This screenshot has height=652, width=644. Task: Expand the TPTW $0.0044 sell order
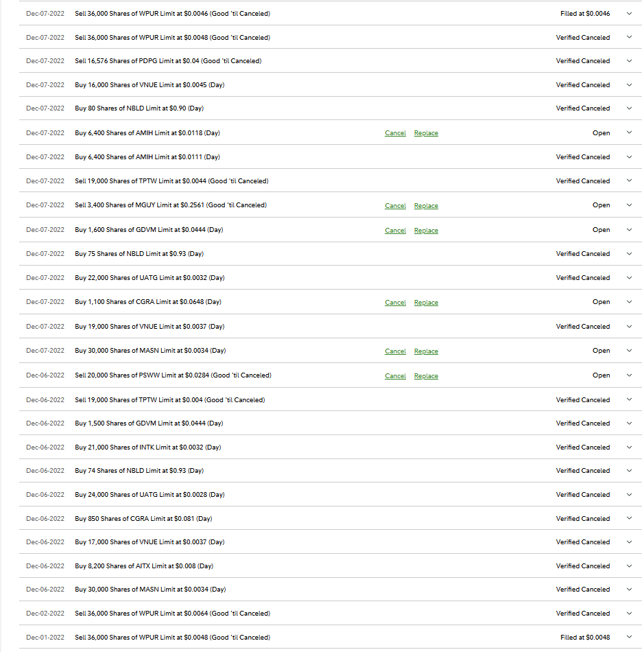(x=629, y=181)
